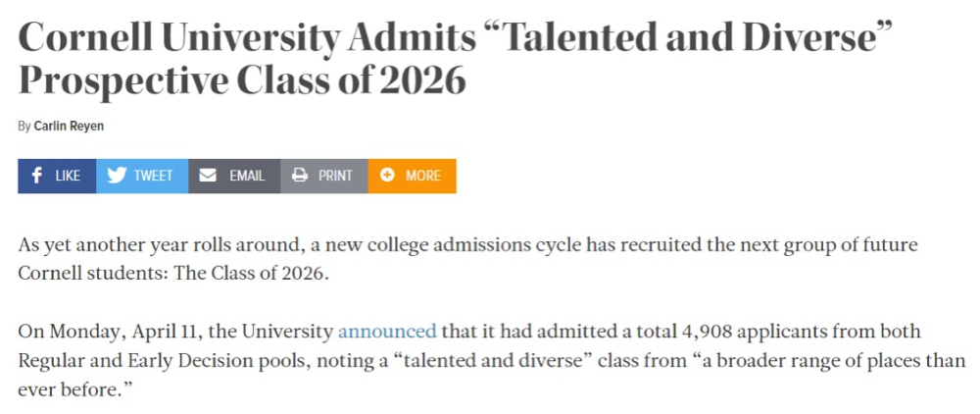980x414 pixels.
Task: Select the EMAIL share label
Action: coord(247,176)
